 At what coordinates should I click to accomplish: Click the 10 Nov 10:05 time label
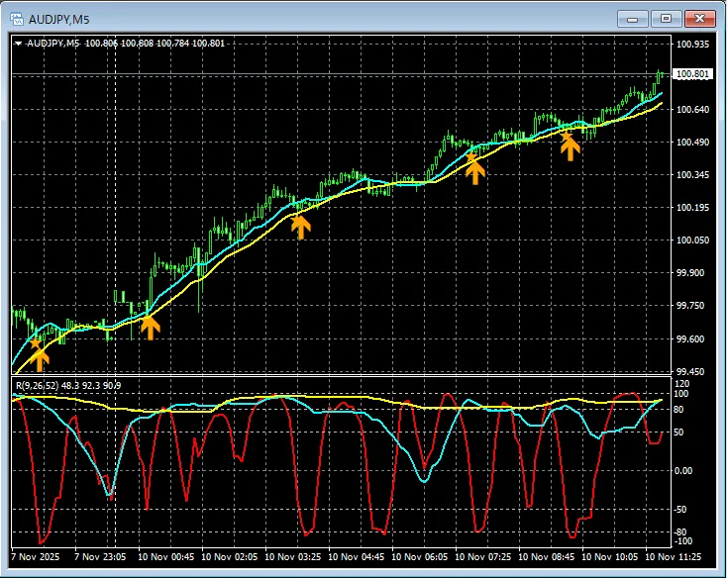click(x=609, y=556)
